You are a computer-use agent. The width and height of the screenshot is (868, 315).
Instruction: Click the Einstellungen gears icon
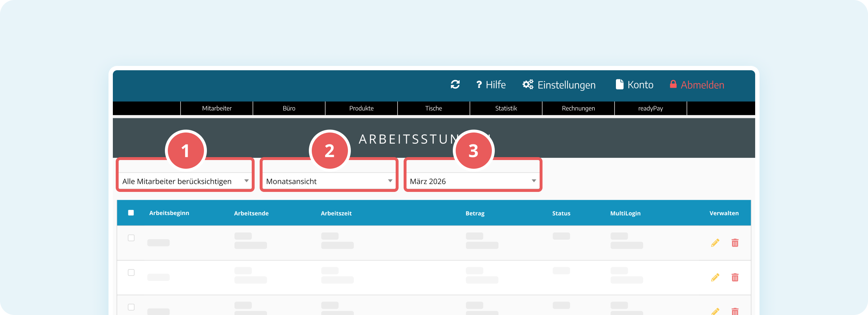point(528,84)
